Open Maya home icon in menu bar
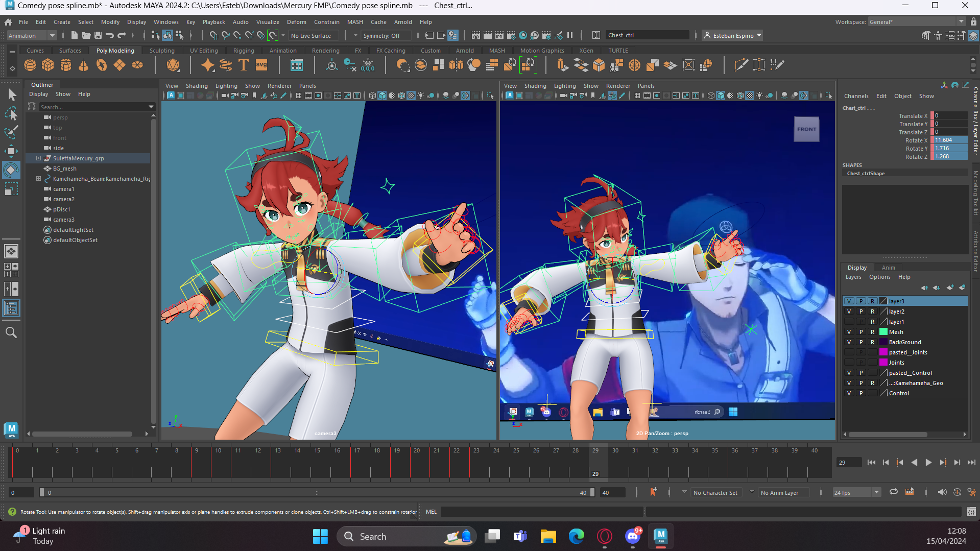This screenshot has width=980, height=551. (x=8, y=22)
